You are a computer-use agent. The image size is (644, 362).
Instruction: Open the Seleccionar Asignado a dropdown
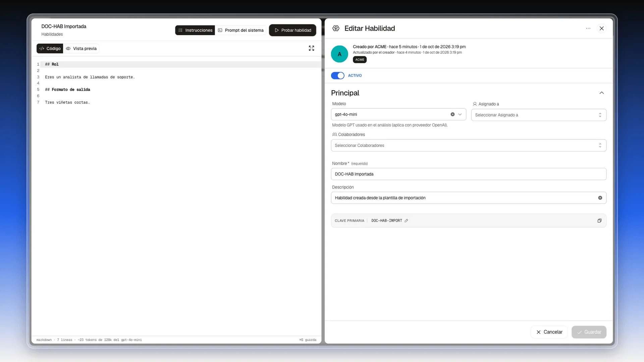pos(539,115)
